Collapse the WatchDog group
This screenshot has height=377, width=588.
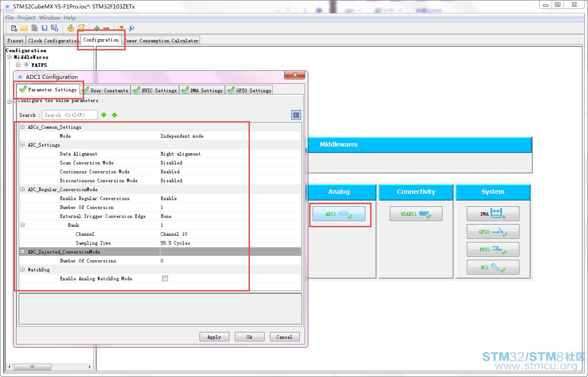(x=22, y=270)
